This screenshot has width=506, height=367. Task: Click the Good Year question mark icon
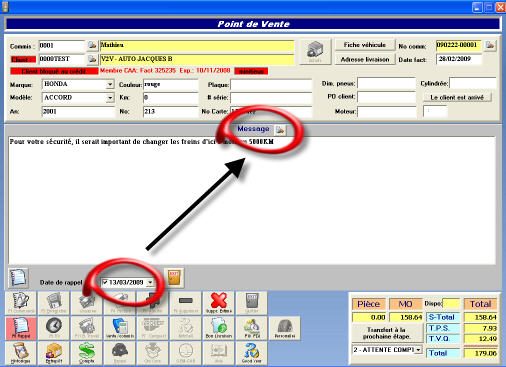pos(251,353)
